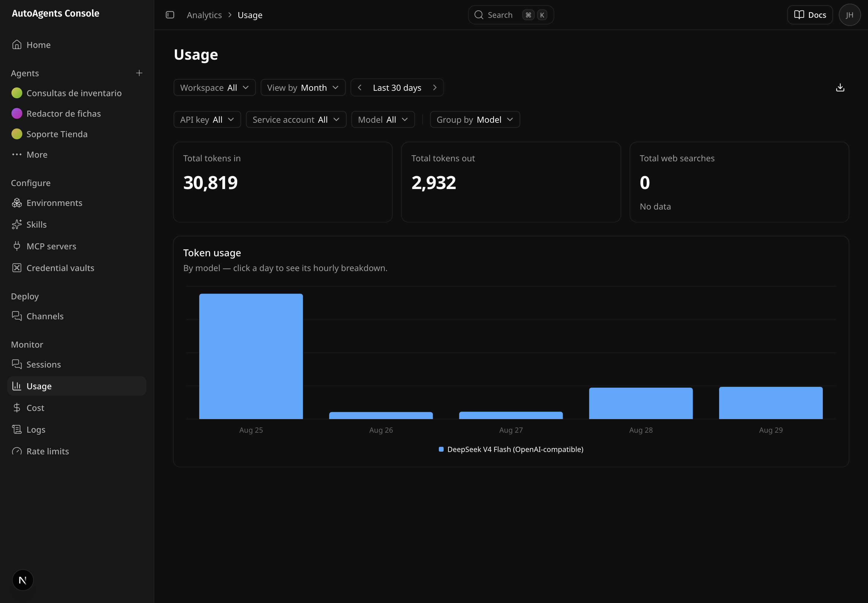The width and height of the screenshot is (868, 603).
Task: Click the Search field
Action: point(511,15)
